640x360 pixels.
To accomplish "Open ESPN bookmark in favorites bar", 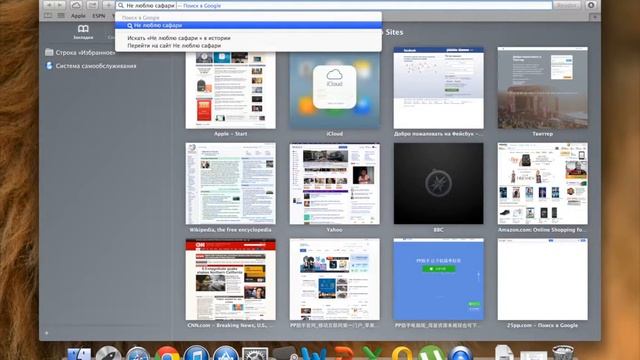I will click(x=98, y=16).
